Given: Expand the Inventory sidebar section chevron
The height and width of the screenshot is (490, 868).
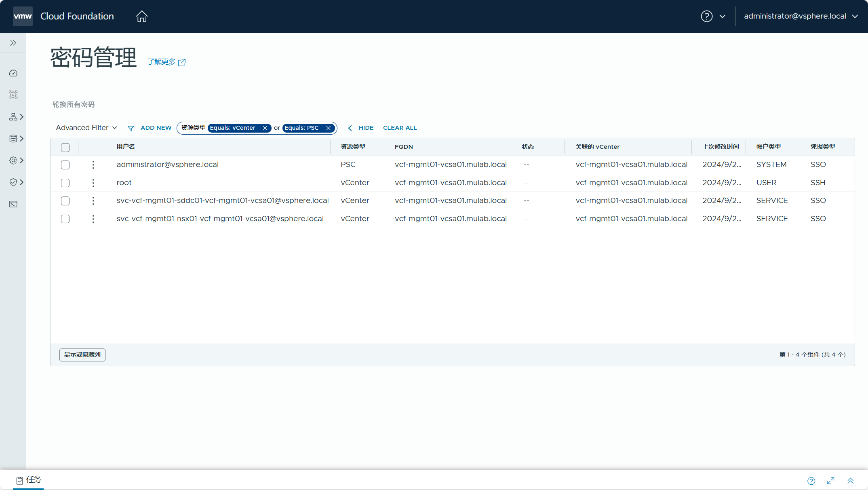Looking at the screenshot, I should 22,117.
